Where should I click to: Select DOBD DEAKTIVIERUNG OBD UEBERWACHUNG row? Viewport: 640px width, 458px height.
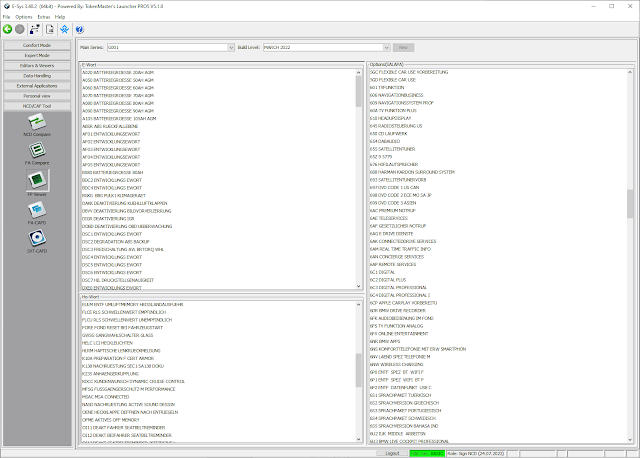click(x=218, y=226)
